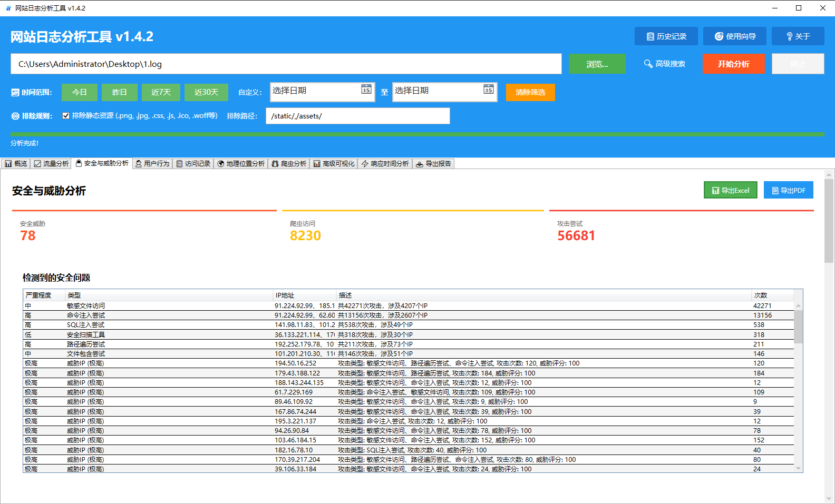
Task: Click the 关于 about button
Action: (x=798, y=36)
